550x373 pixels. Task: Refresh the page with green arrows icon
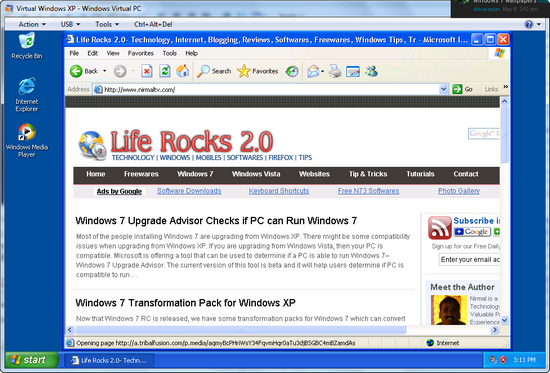[x=165, y=71]
